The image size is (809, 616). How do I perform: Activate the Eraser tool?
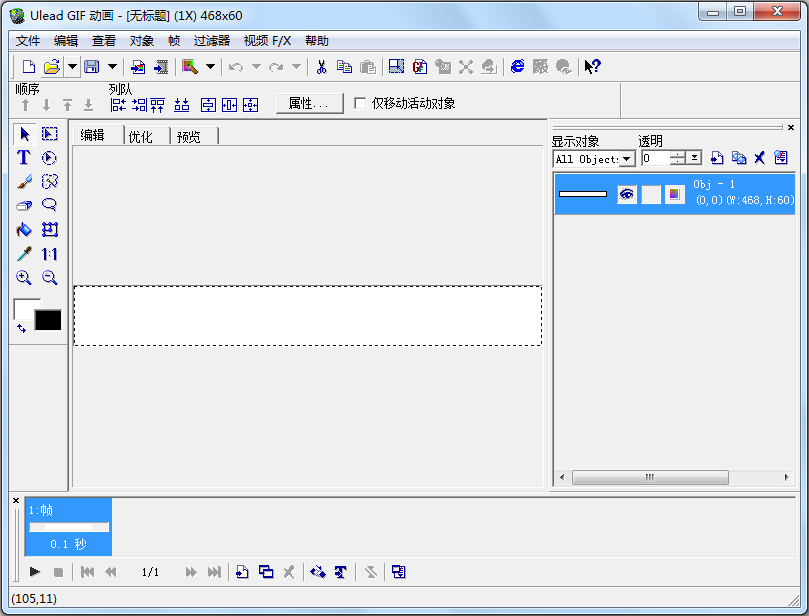pyautogui.click(x=24, y=204)
